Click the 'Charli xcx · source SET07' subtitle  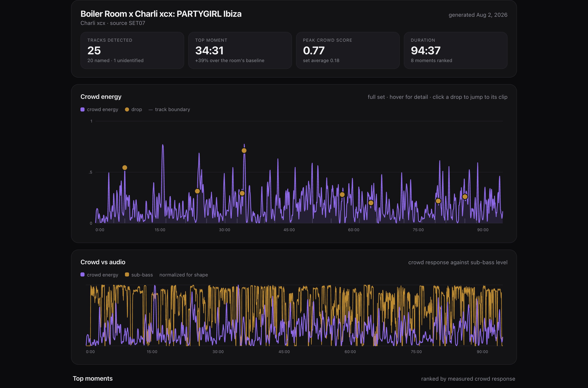click(113, 23)
